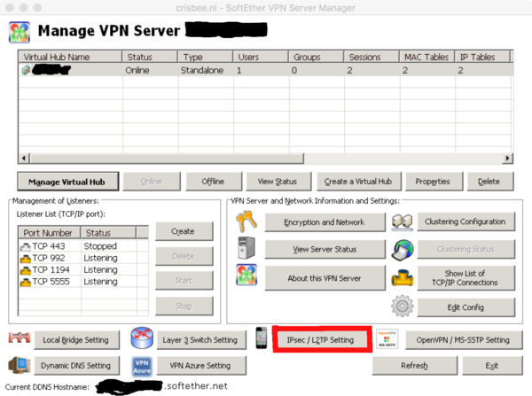The image size is (532, 396).
Task: Click the View Server Status button
Action: click(325, 249)
